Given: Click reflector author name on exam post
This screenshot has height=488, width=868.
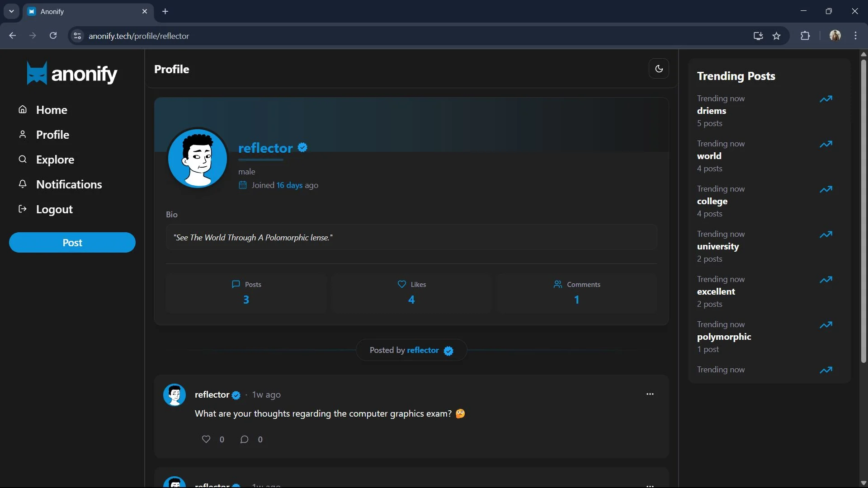Looking at the screenshot, I should click(x=212, y=394).
